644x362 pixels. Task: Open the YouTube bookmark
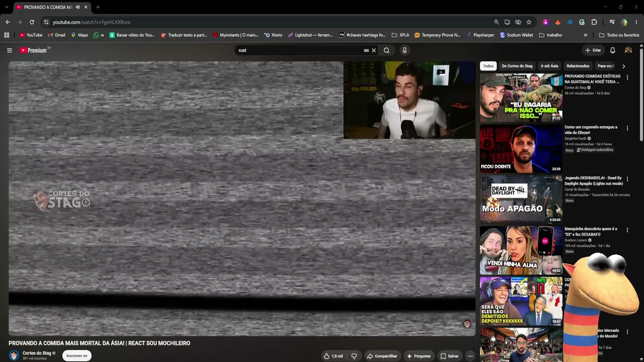pos(31,35)
